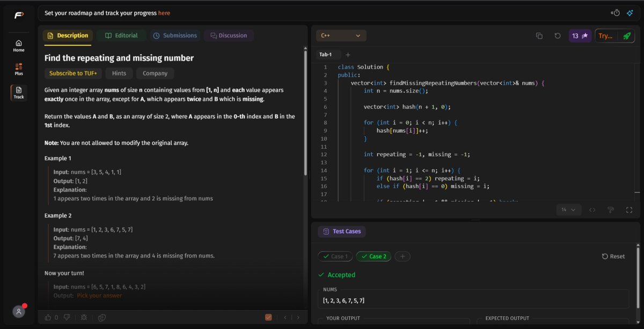Follow the roadmap 'here' link

(164, 13)
